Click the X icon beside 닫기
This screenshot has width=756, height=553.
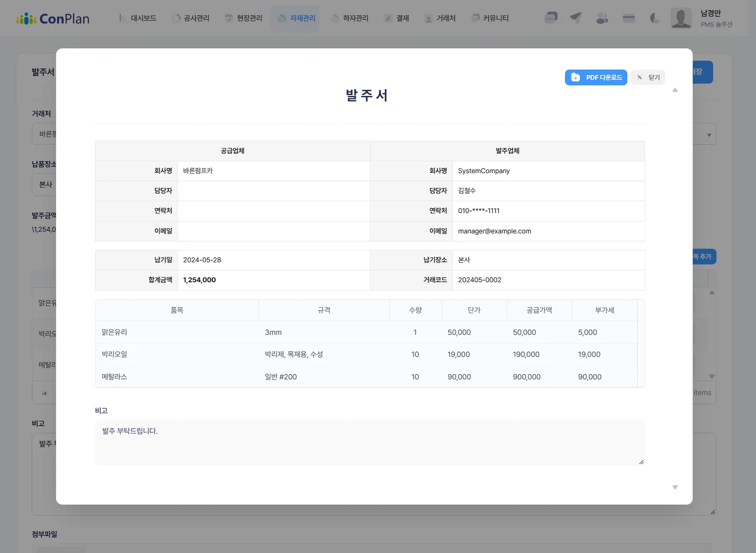(639, 77)
